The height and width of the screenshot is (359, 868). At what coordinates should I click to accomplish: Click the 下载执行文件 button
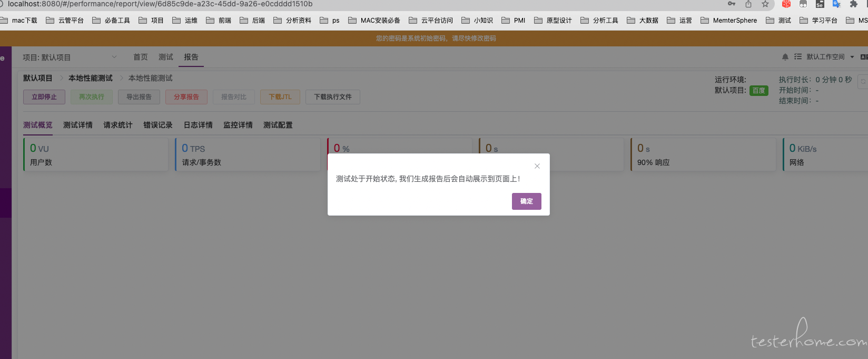click(x=333, y=97)
